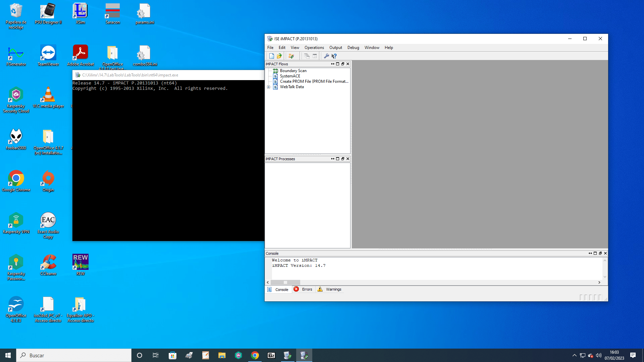This screenshot has width=644, height=362.
Task: Switch to the Warnings tab
Action: click(329, 289)
